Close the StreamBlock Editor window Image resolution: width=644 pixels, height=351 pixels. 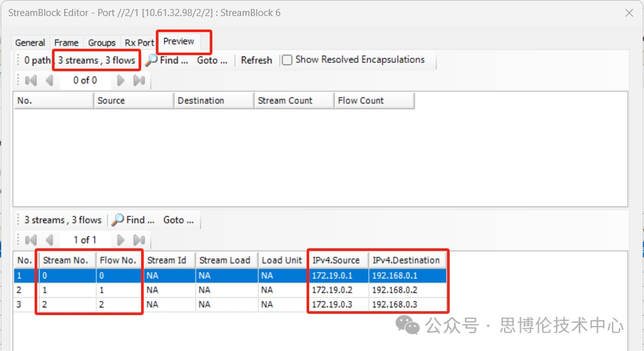pos(629,12)
